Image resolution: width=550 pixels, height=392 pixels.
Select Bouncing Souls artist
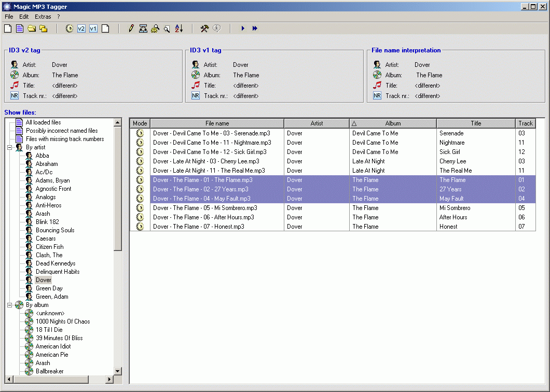point(55,230)
